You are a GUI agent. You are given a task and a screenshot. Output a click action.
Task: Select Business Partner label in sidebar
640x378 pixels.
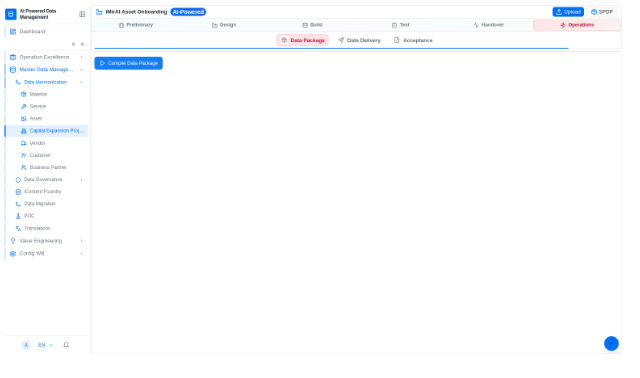tap(48, 167)
